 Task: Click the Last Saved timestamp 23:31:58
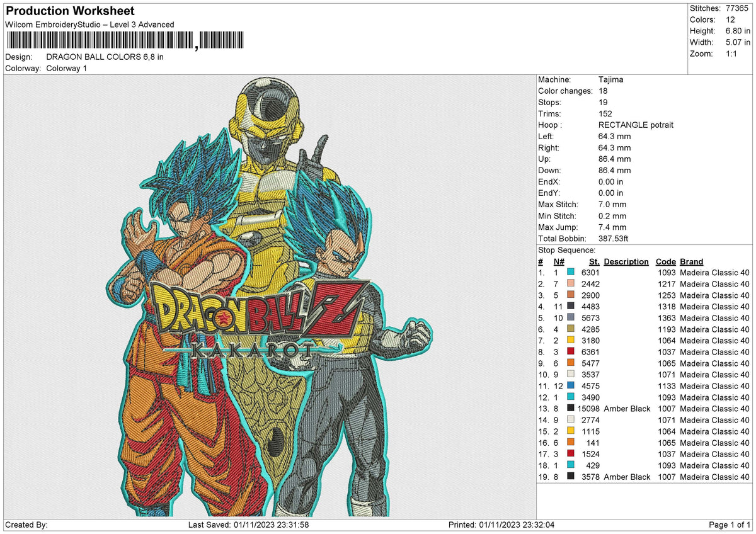292,525
